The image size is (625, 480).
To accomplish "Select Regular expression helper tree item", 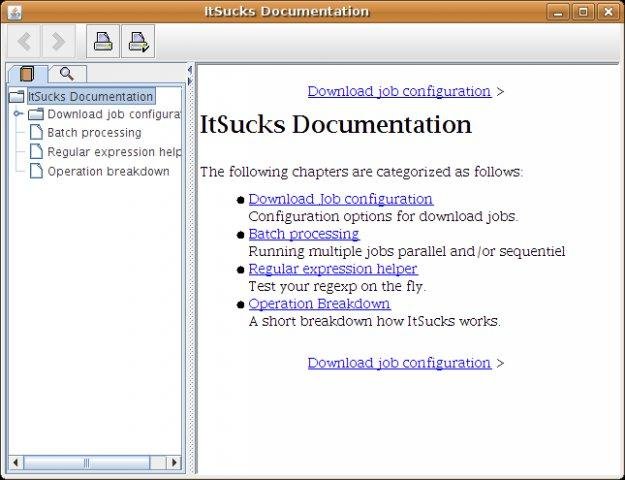I will [114, 152].
